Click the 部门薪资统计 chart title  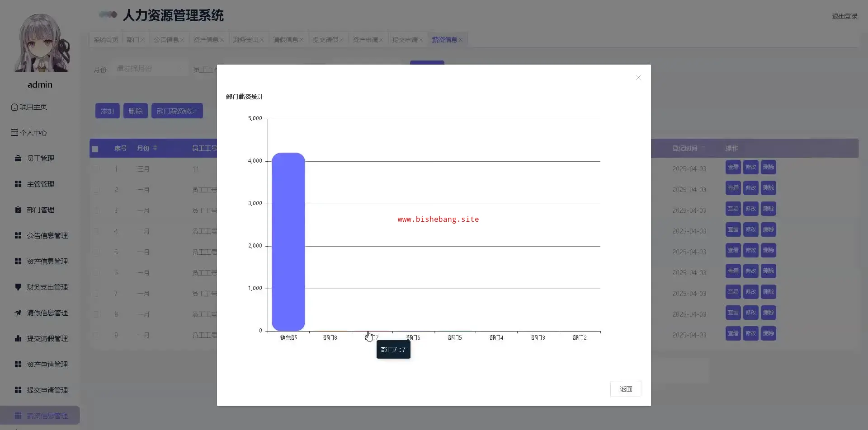click(x=245, y=97)
